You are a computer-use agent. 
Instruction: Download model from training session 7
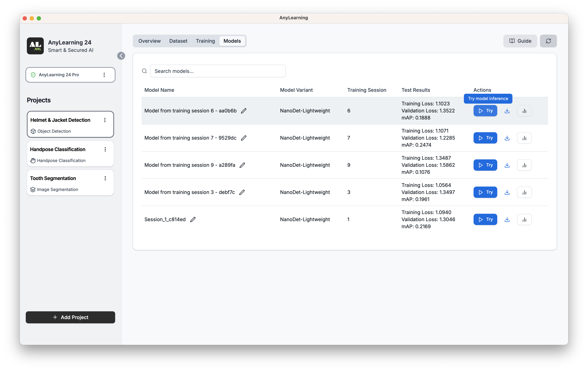point(507,138)
